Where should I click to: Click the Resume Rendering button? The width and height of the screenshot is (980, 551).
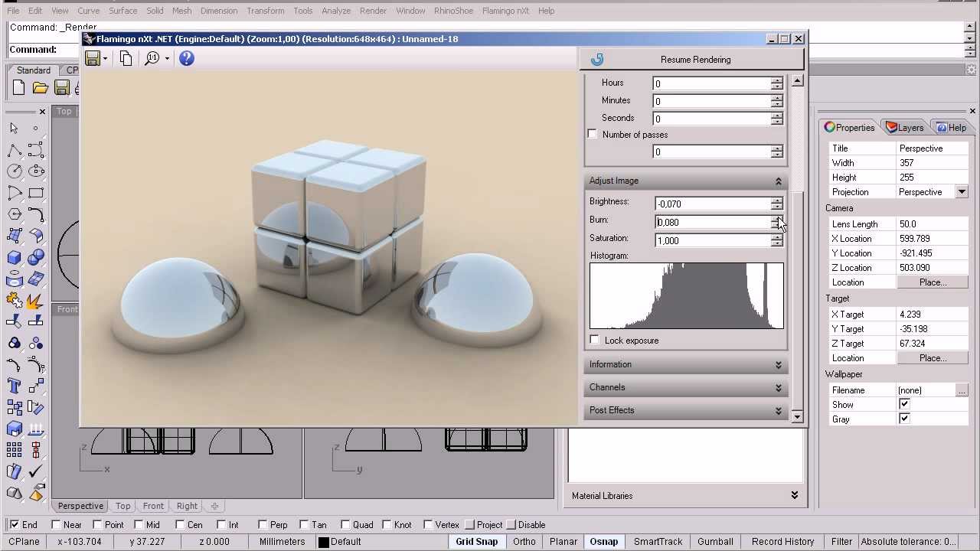692,60
